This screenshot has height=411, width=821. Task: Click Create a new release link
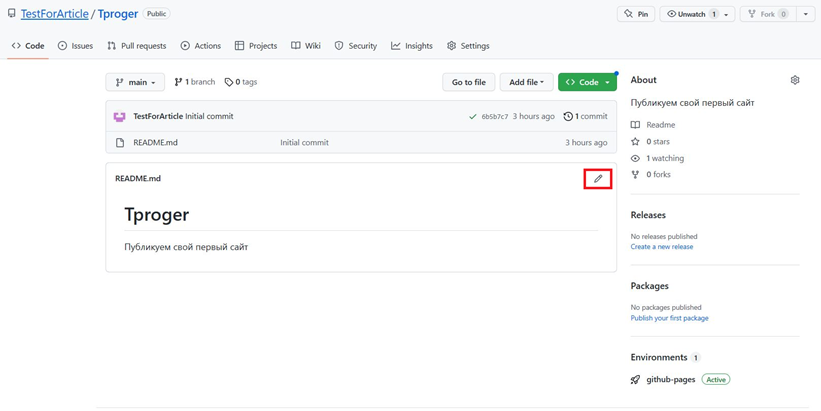pos(662,247)
